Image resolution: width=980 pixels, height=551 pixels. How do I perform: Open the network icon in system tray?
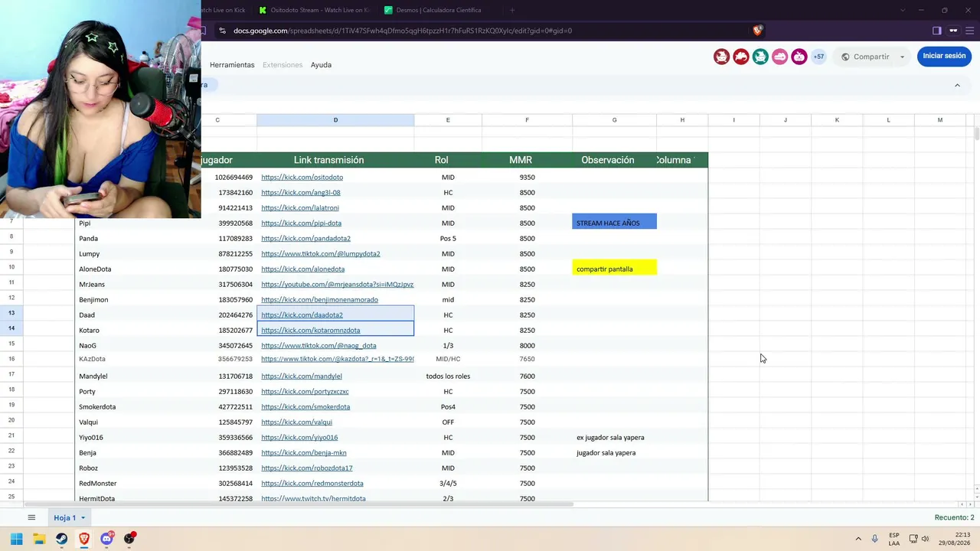pos(913,539)
